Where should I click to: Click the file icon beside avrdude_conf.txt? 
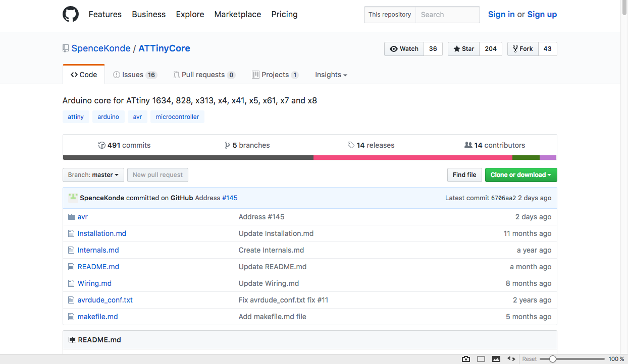click(71, 300)
